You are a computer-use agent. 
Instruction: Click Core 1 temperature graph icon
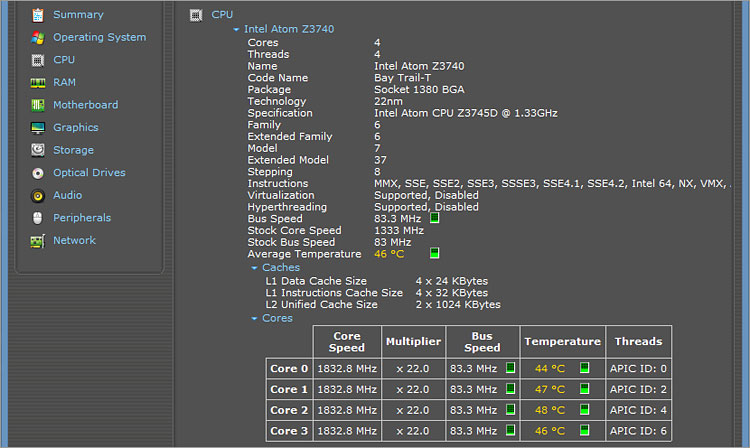[584, 389]
